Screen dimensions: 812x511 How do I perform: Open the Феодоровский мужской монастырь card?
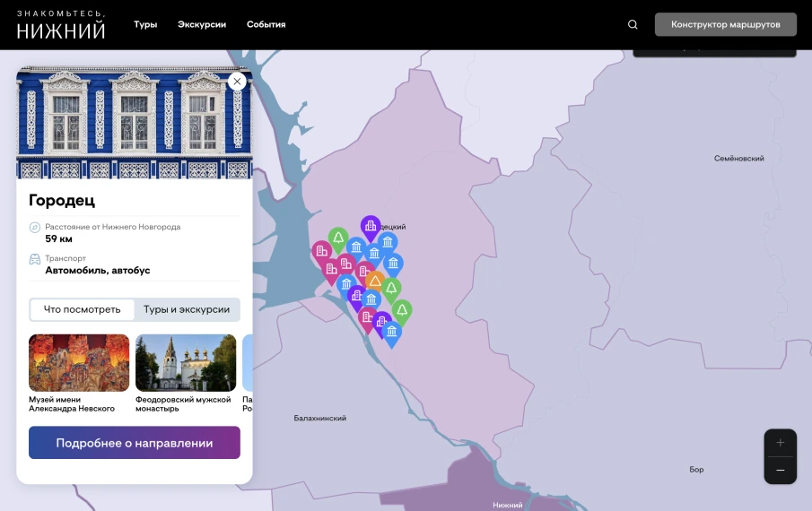click(x=186, y=363)
